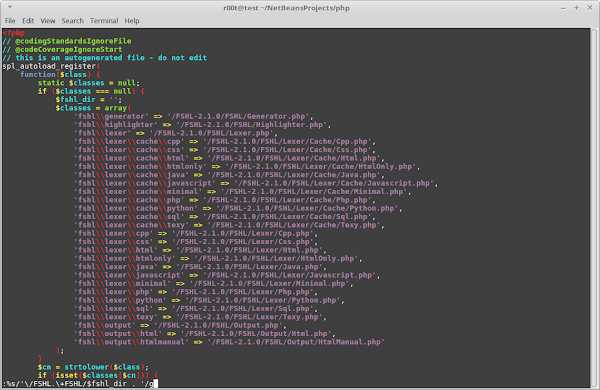Click the 'fshl\\lexer\\javascript' key
The width and height of the screenshot is (600, 390).
click(129, 276)
